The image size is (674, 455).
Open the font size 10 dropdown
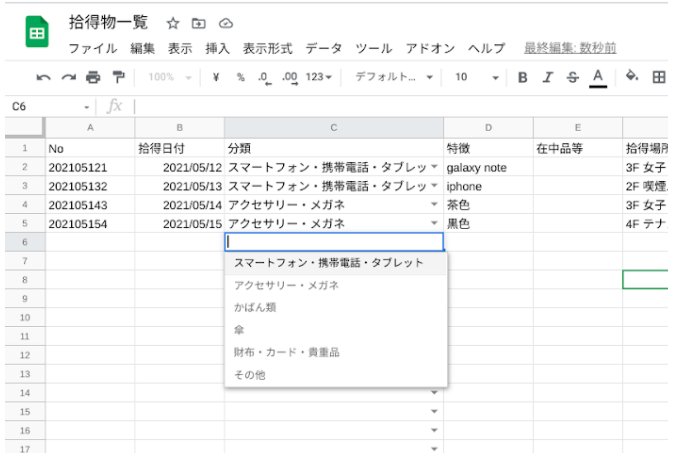coord(477,77)
